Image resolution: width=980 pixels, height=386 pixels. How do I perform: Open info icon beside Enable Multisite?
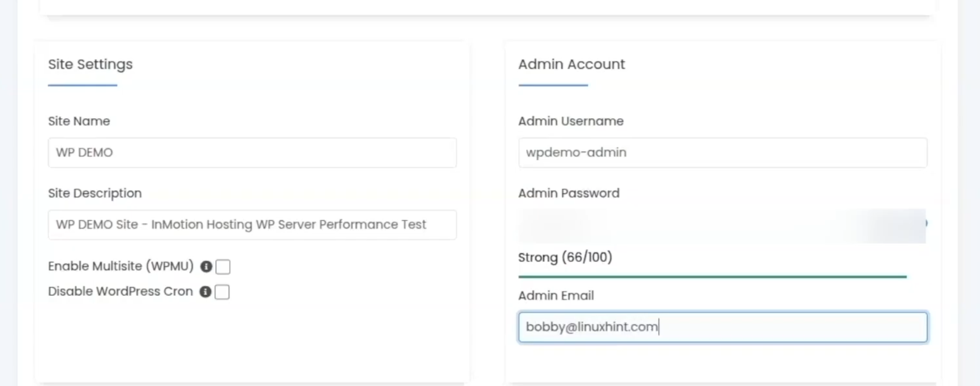[x=206, y=267]
